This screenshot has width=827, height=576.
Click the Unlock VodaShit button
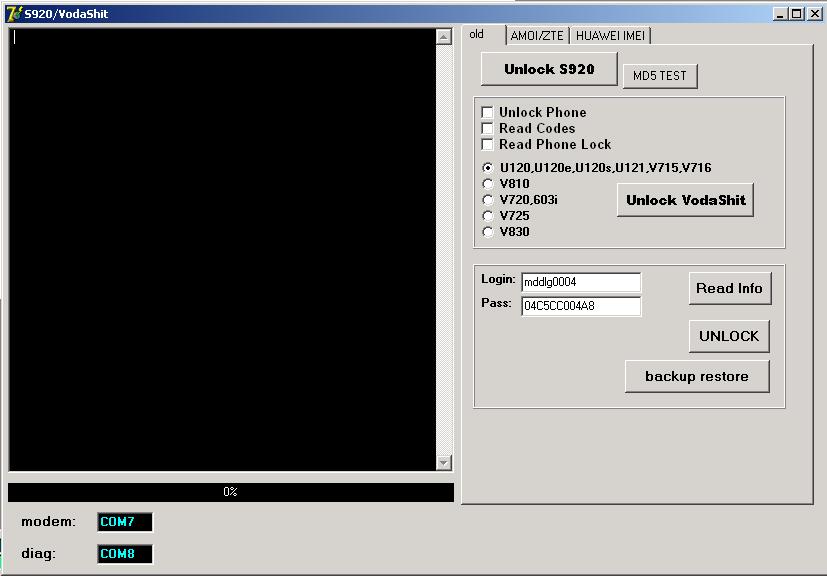click(x=686, y=200)
